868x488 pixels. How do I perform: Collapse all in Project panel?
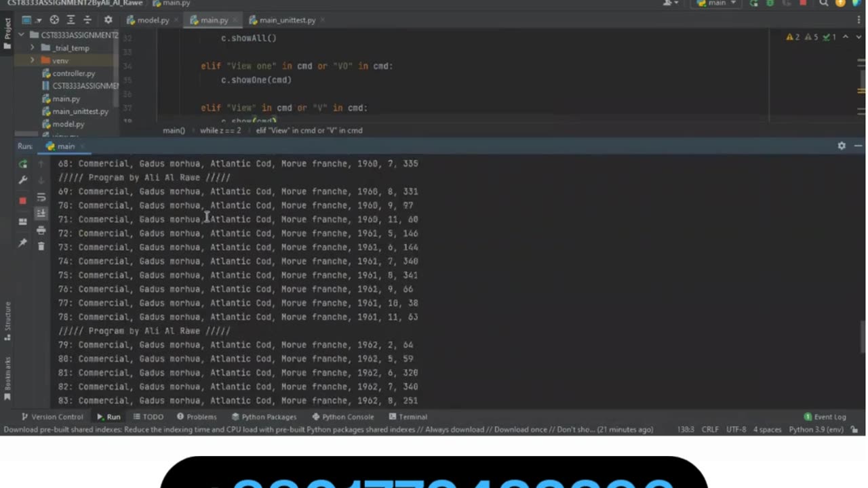point(87,20)
